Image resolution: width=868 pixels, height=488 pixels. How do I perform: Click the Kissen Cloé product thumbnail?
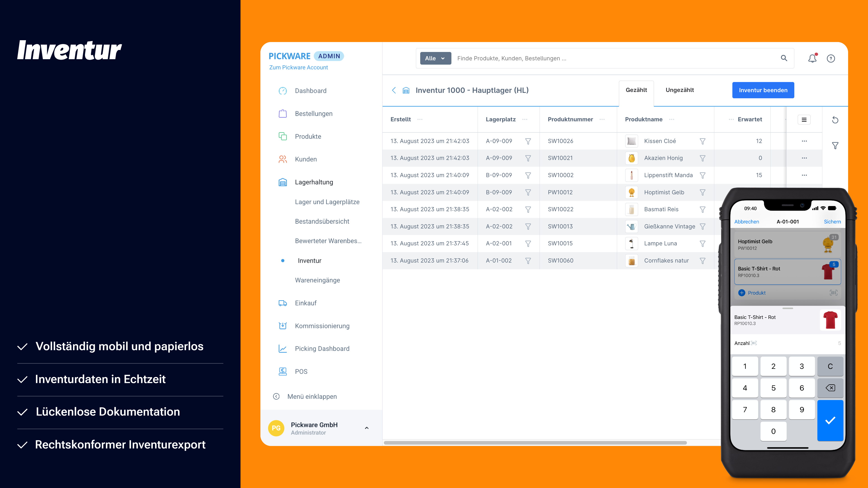pos(632,141)
